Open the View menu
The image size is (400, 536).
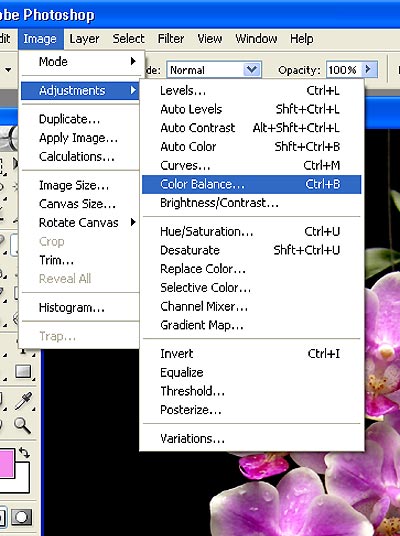tap(210, 39)
